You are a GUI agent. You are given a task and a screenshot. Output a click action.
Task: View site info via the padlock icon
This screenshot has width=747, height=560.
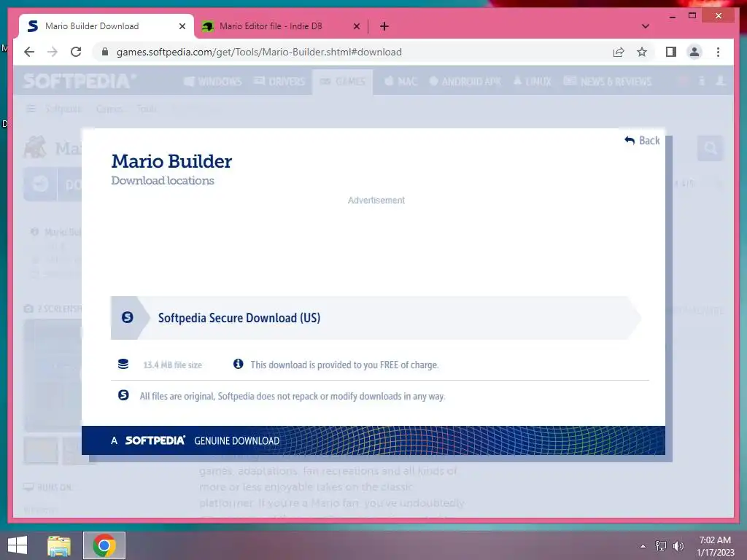click(105, 52)
